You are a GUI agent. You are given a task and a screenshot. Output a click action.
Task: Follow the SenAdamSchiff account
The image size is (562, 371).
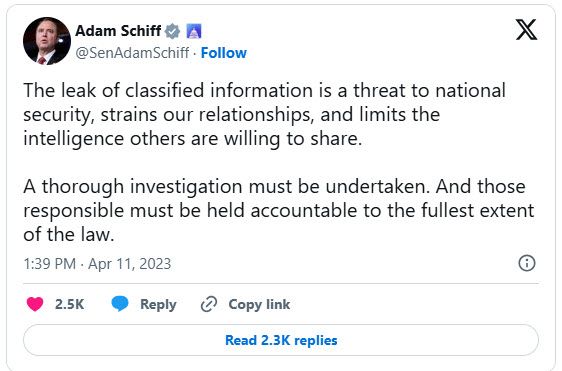[224, 53]
